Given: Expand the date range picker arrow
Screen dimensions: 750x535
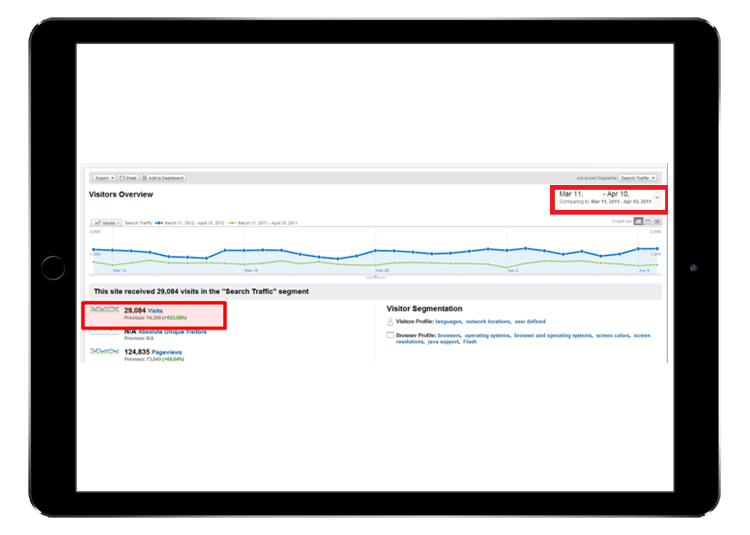Looking at the screenshot, I should click(x=657, y=197).
